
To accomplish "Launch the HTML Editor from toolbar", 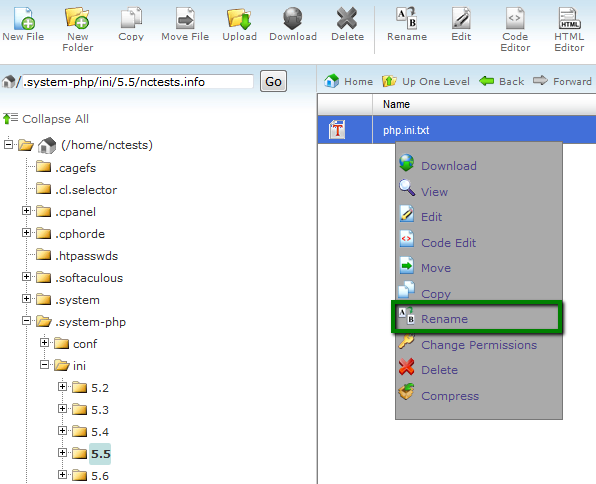I will tap(569, 30).
